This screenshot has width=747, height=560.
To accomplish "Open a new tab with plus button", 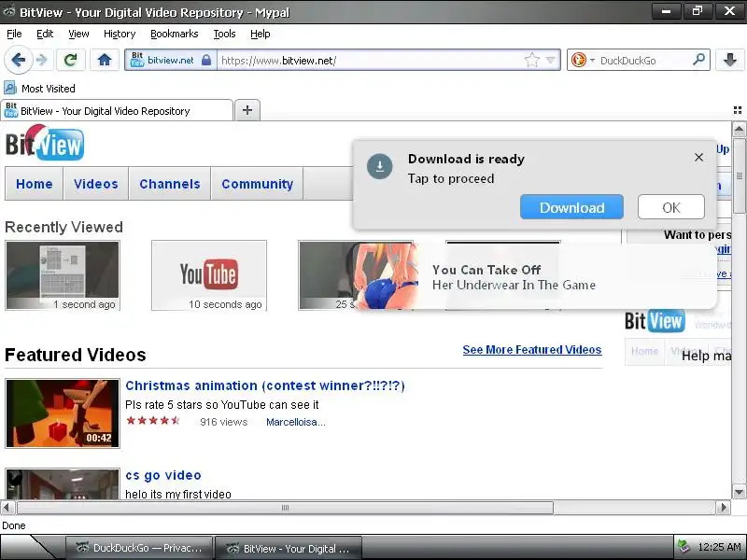I will [x=247, y=110].
